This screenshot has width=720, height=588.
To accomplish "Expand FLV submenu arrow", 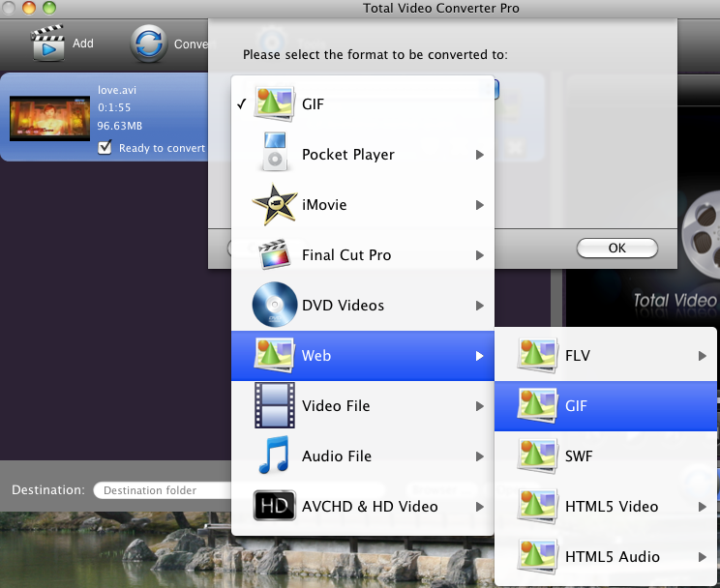I will tap(702, 356).
